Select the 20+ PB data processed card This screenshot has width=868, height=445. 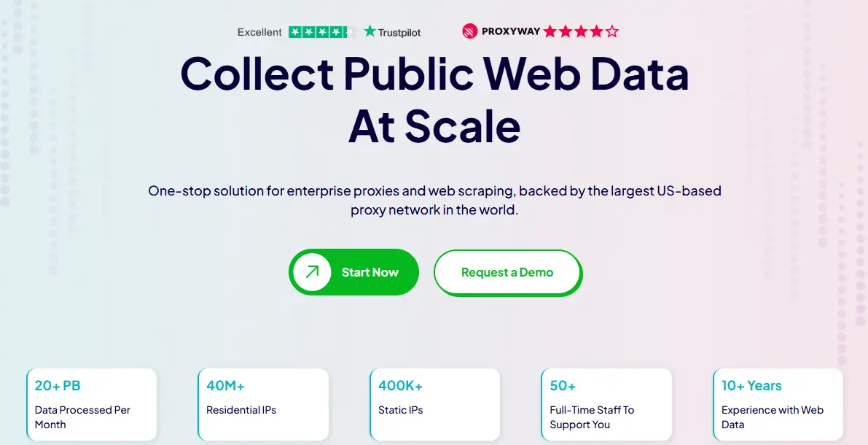pos(92,404)
